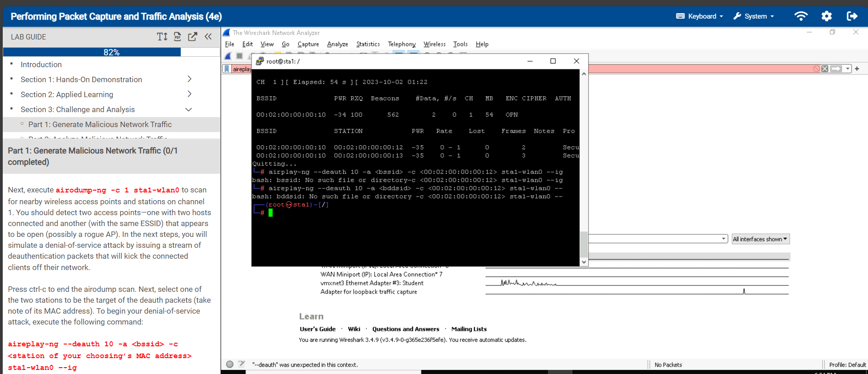Viewport: 868px width, 374px height.
Task: Collapse Section 3: Challenge and Analysis
Action: click(x=189, y=109)
